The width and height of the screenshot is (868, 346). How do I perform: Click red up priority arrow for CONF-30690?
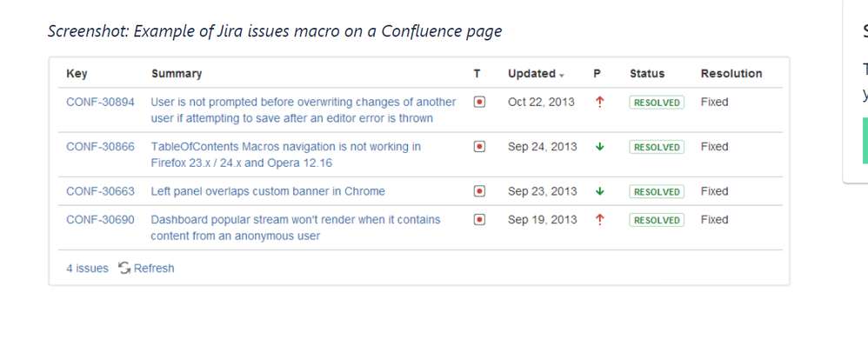(599, 220)
